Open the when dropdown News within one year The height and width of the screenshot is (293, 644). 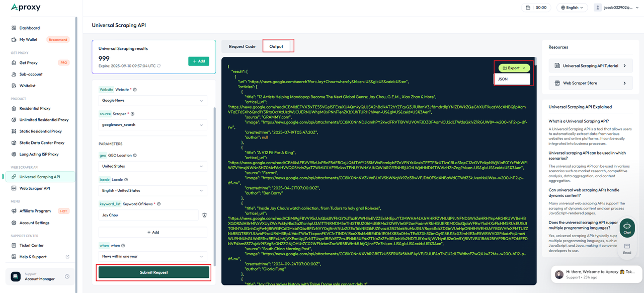pyautogui.click(x=152, y=256)
